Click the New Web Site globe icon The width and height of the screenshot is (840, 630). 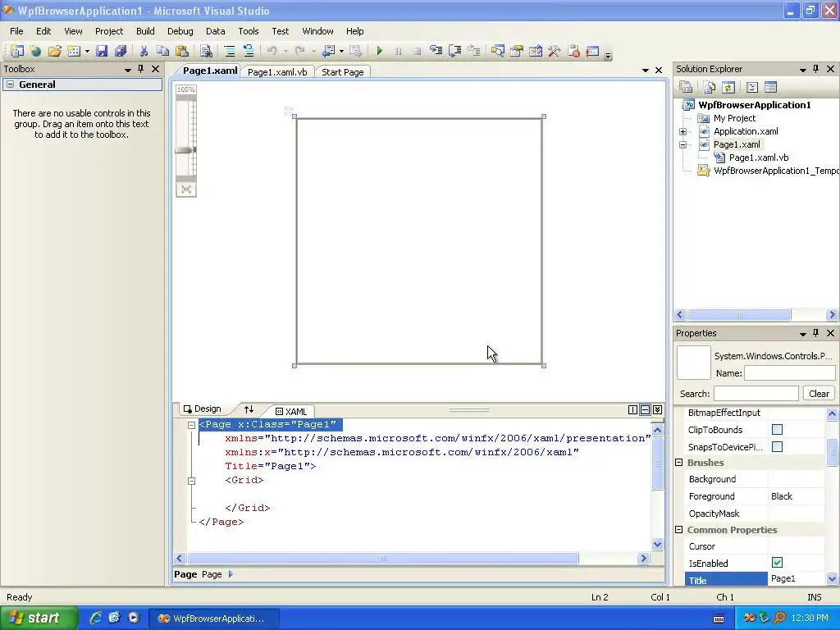coord(35,51)
